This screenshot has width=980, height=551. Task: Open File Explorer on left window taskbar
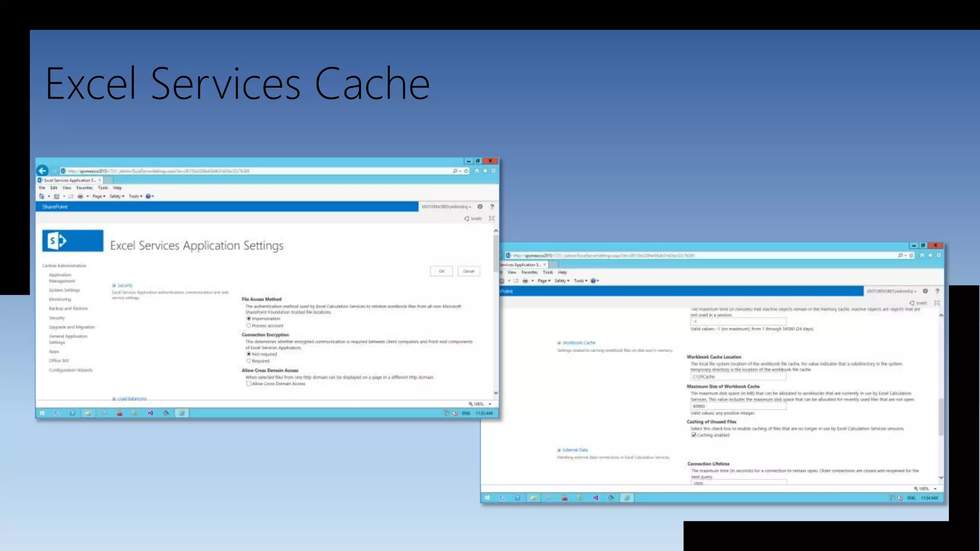pyautogui.click(x=88, y=413)
